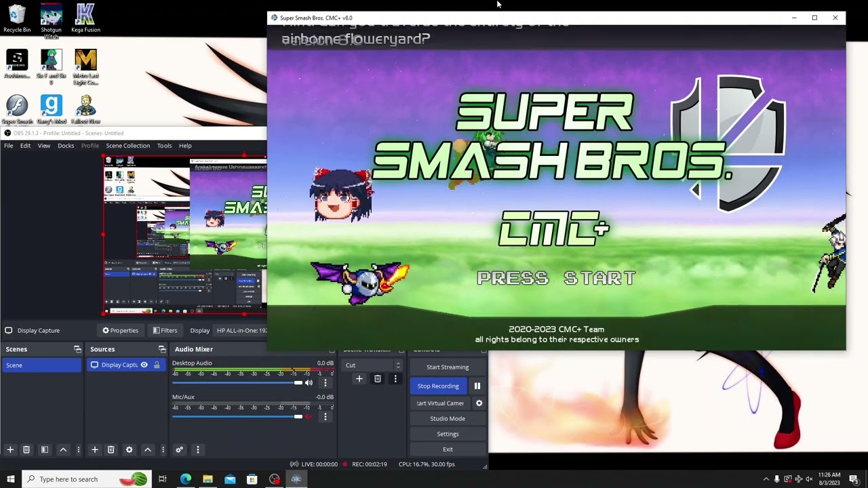This screenshot has height=488, width=868.
Task: Click Stop Recording button
Action: pos(438,386)
